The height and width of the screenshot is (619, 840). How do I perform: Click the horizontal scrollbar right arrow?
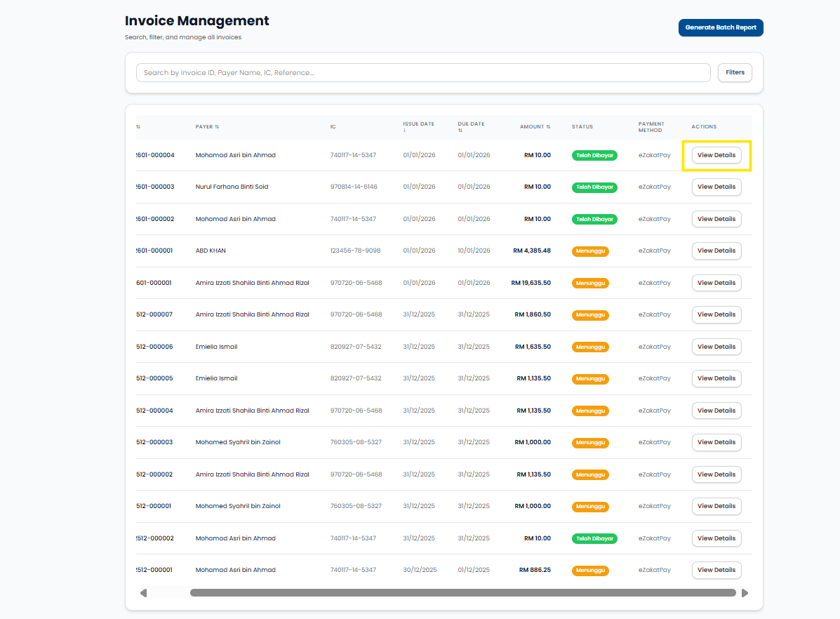coord(745,593)
